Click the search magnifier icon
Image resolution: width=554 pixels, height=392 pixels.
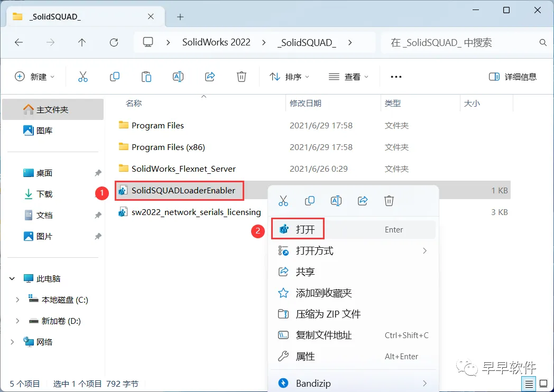coord(543,43)
